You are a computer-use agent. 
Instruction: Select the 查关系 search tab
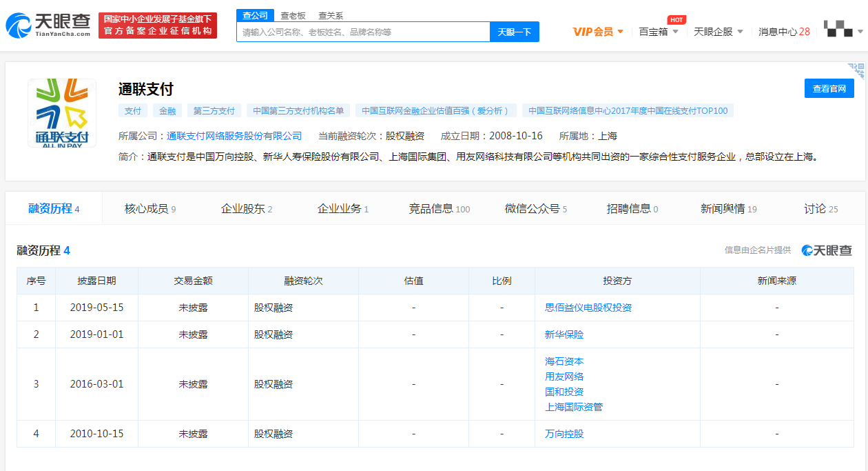pos(331,15)
